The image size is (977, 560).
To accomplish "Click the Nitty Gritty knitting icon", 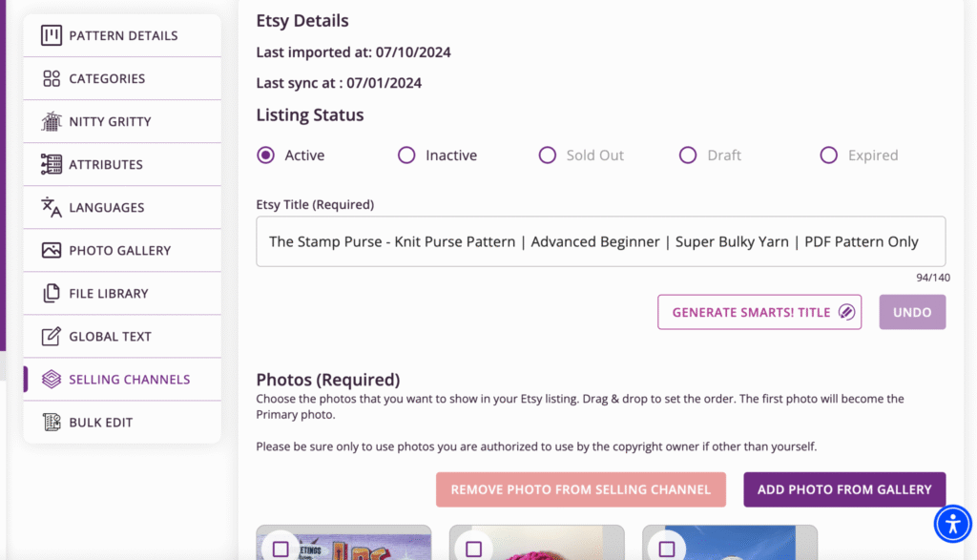I will pos(52,122).
